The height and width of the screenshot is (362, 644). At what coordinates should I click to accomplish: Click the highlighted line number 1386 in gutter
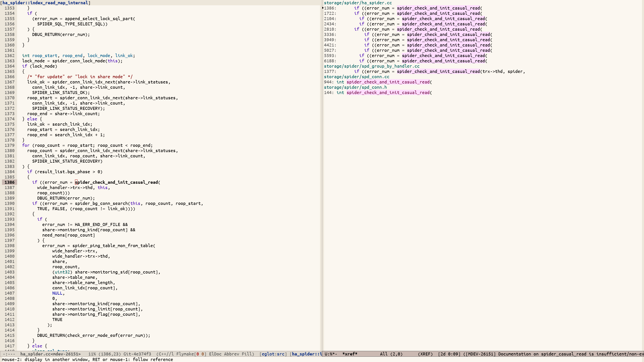[x=10, y=182]
